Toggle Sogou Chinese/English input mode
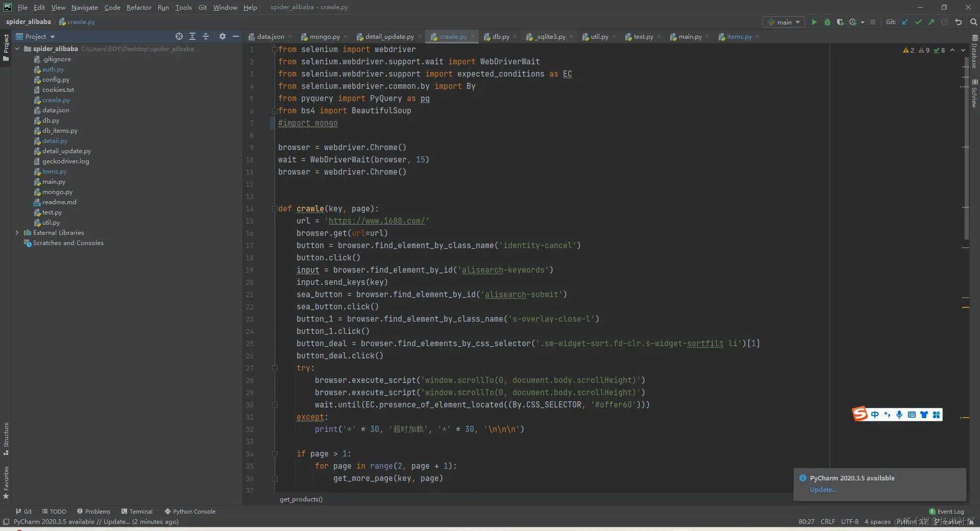Screen dimensions: 980x531 875,415
